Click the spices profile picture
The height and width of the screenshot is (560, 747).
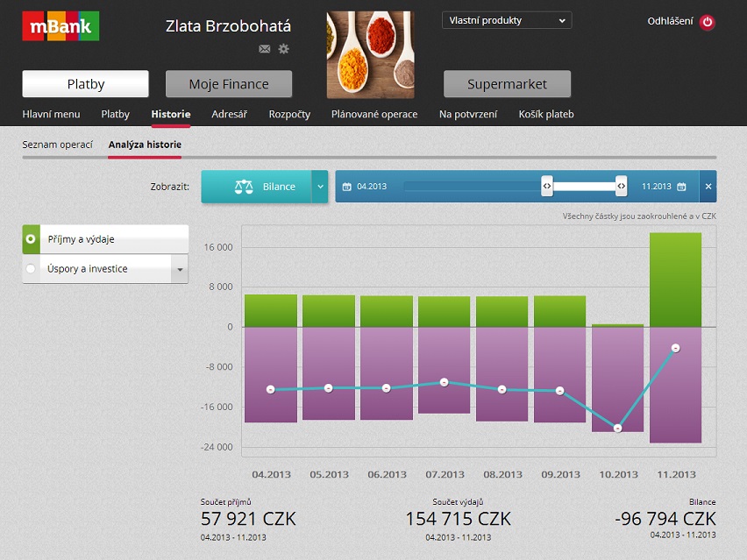coord(370,54)
